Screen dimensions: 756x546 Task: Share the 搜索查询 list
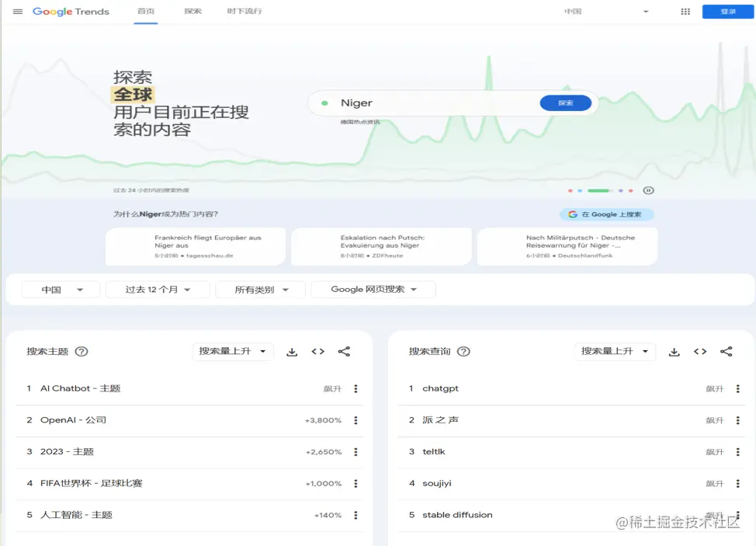(726, 352)
